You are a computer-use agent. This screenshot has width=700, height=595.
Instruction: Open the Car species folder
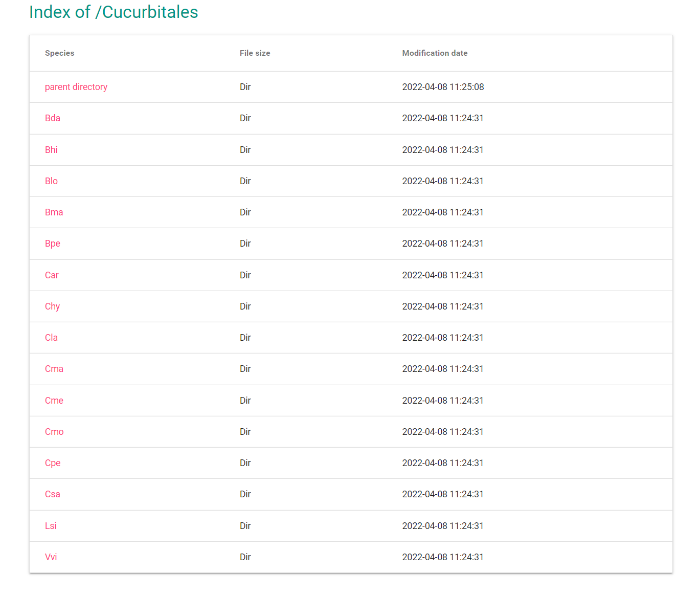tap(52, 275)
